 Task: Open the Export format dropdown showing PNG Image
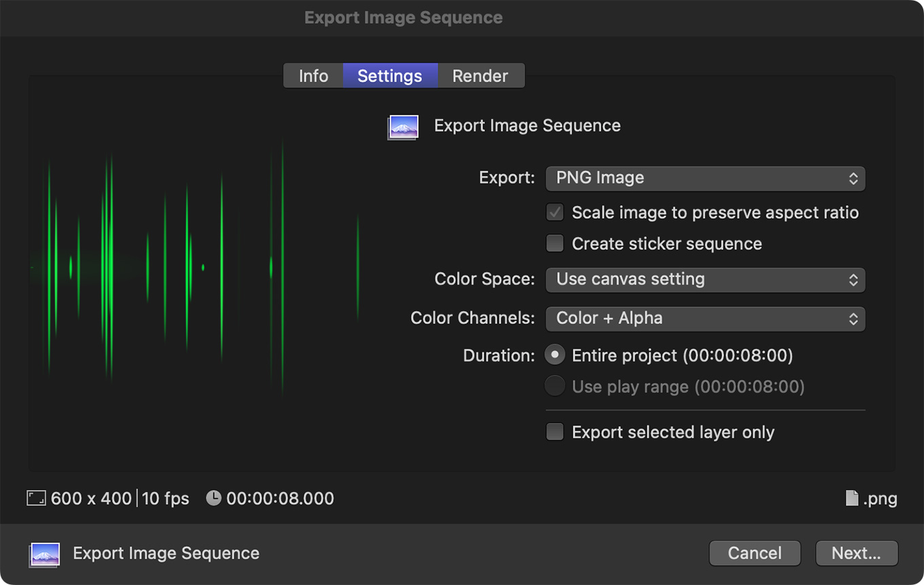[x=705, y=178]
